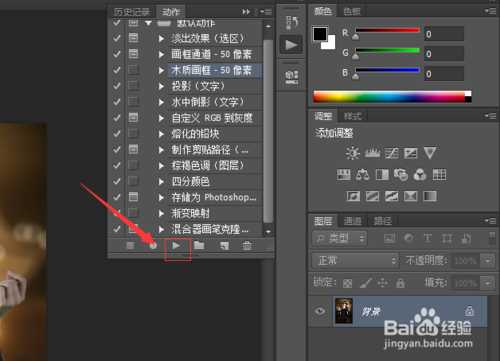
Task: Switch to the 历史记录 tab
Action: (132, 12)
